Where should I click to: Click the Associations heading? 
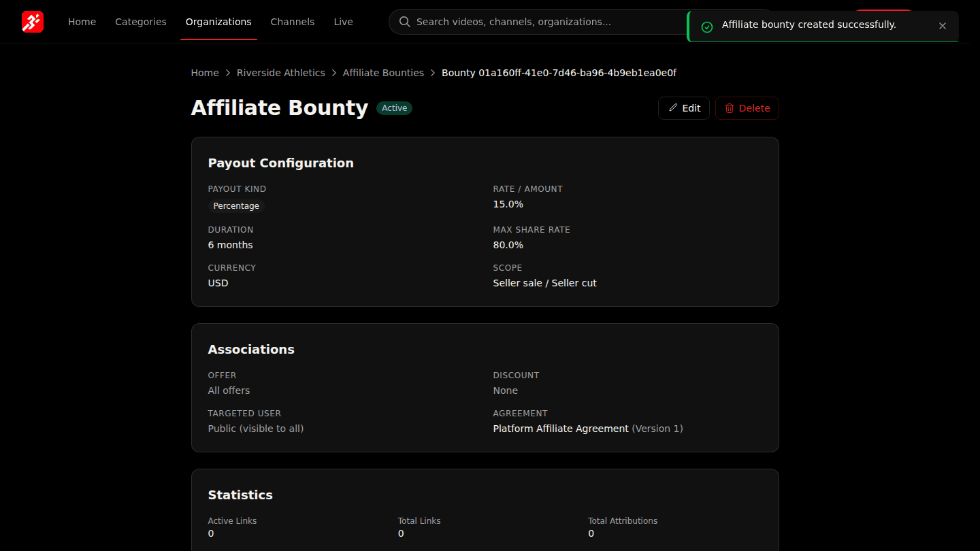(x=251, y=350)
